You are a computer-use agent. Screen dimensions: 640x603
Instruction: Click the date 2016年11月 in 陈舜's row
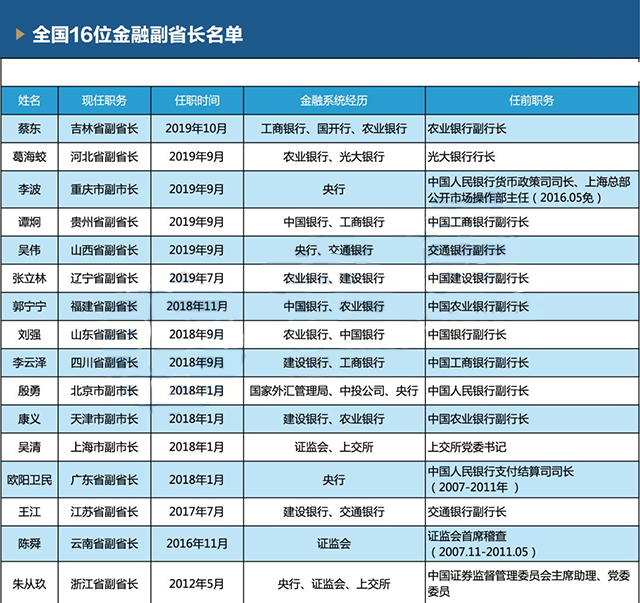(197, 544)
